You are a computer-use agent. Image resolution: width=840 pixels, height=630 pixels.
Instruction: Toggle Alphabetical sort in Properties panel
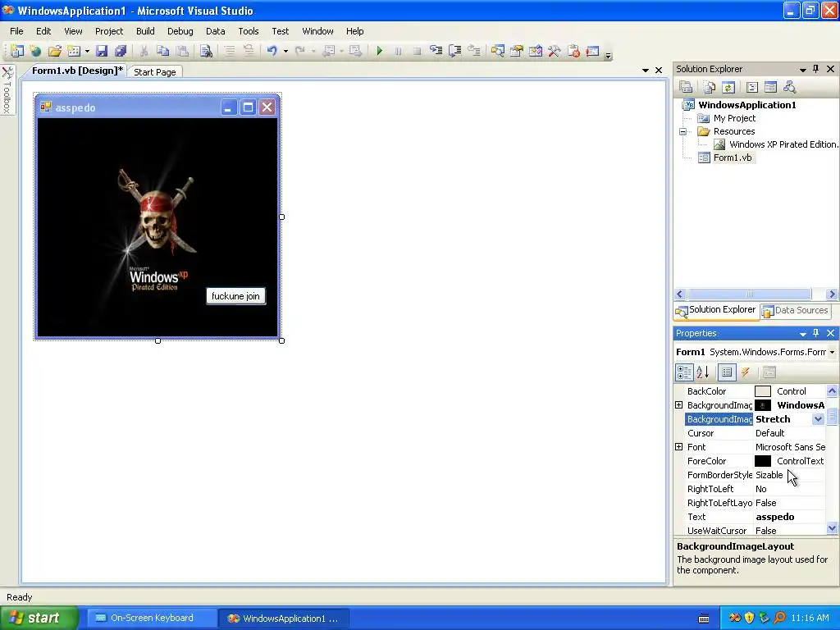pyautogui.click(x=703, y=372)
